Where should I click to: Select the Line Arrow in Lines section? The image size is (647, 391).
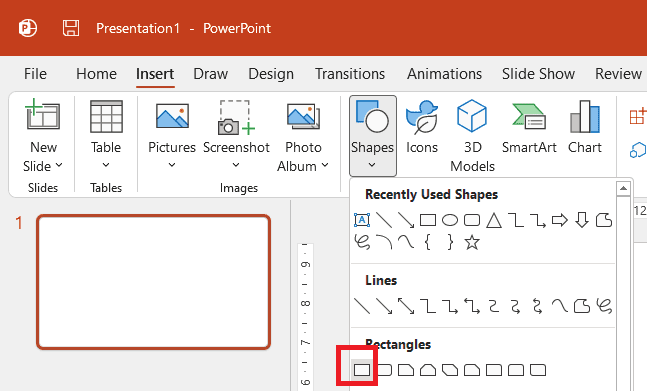[x=384, y=306]
